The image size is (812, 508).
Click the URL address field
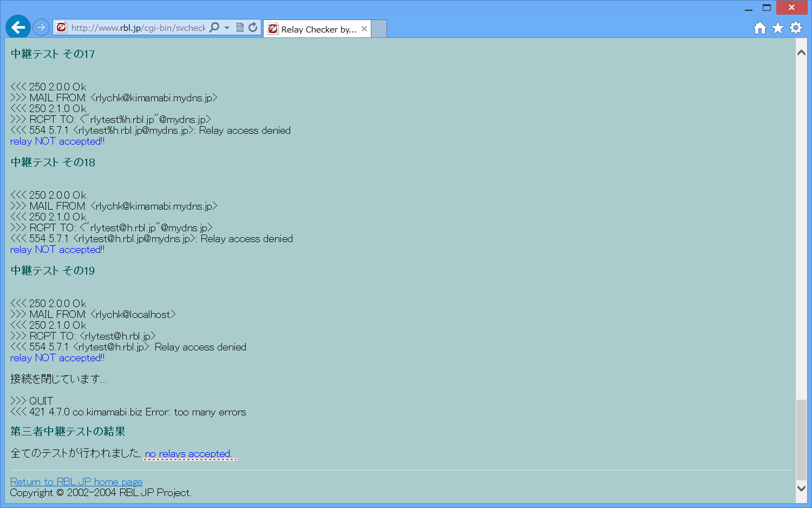(x=138, y=28)
